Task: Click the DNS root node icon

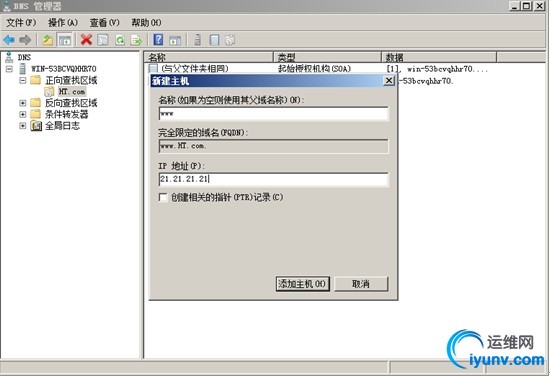Action: click(9, 57)
